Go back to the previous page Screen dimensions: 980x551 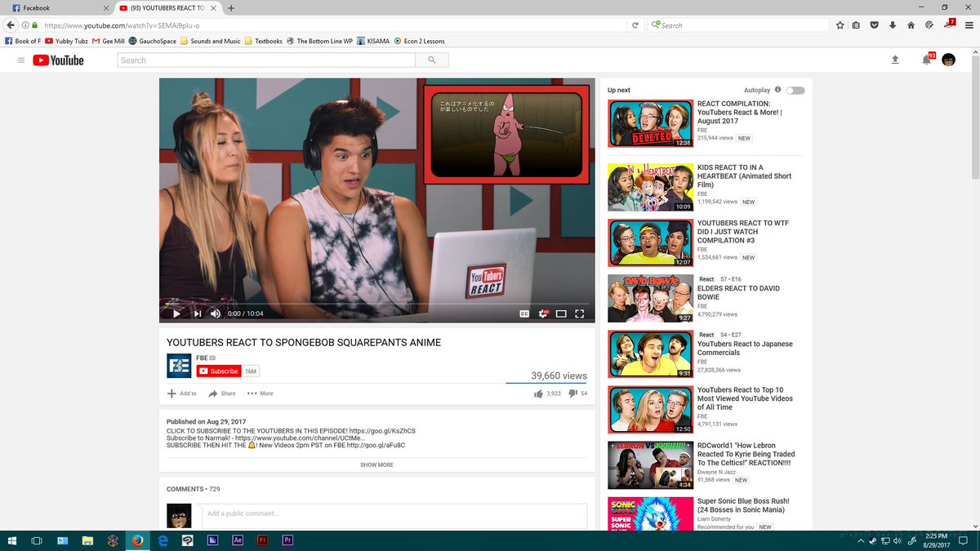pyautogui.click(x=11, y=25)
